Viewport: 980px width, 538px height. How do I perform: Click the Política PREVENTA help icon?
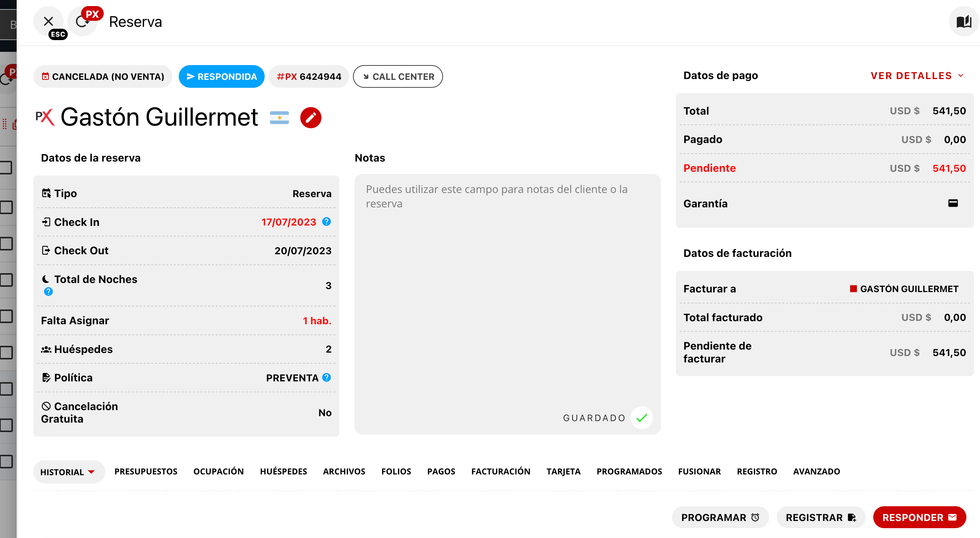pyautogui.click(x=326, y=378)
